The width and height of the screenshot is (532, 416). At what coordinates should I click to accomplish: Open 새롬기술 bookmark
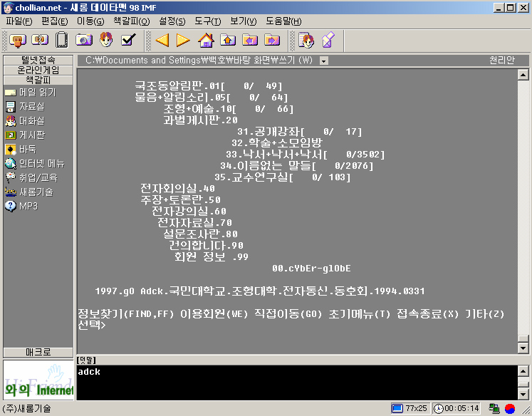(29, 192)
